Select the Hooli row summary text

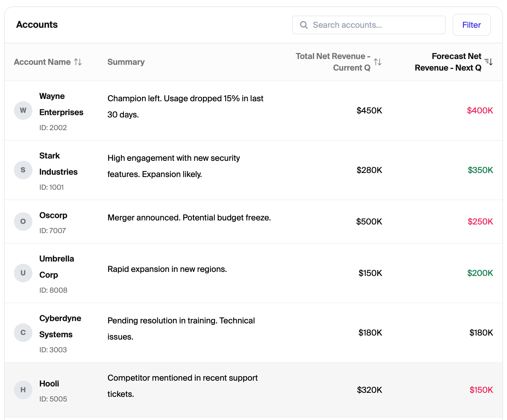click(183, 386)
